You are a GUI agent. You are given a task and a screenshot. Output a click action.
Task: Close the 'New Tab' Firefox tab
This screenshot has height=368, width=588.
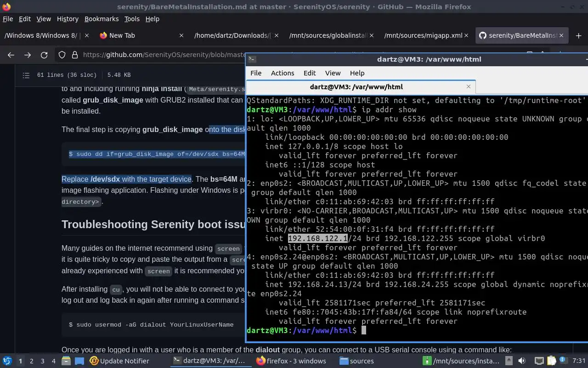pyautogui.click(x=181, y=35)
